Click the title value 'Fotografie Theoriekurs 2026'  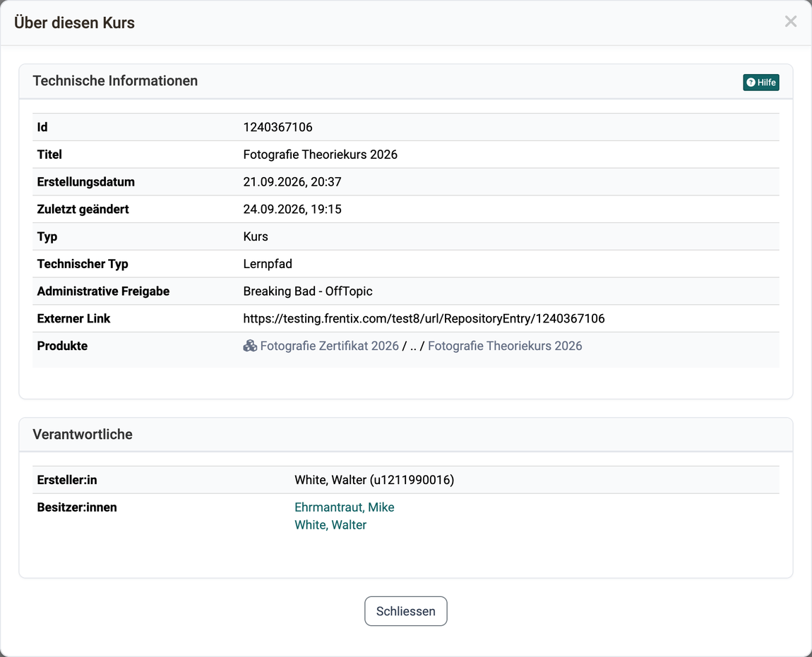click(320, 155)
